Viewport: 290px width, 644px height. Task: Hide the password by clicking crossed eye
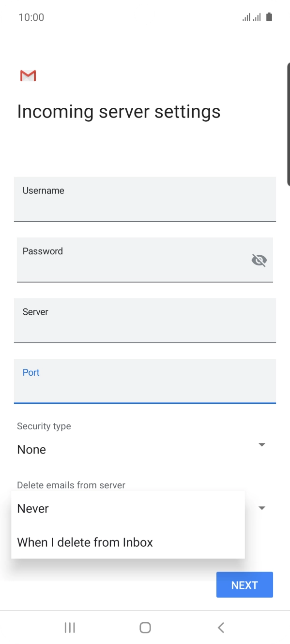click(x=259, y=260)
